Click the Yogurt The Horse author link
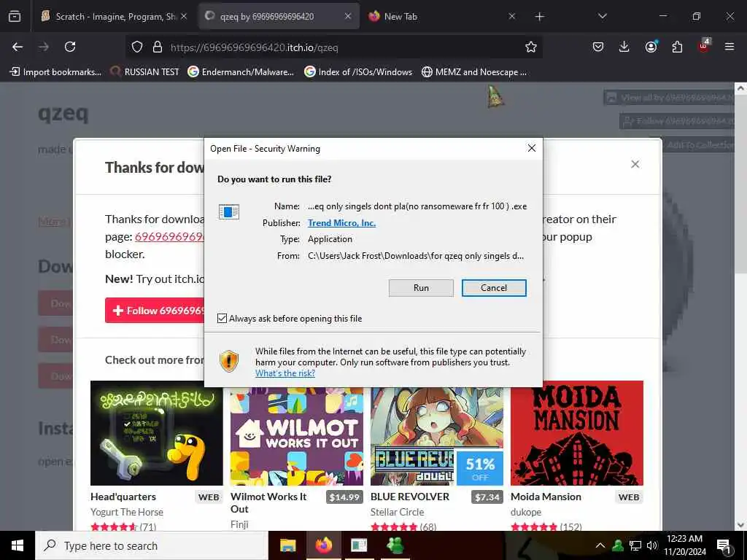747x560 pixels. click(x=127, y=512)
